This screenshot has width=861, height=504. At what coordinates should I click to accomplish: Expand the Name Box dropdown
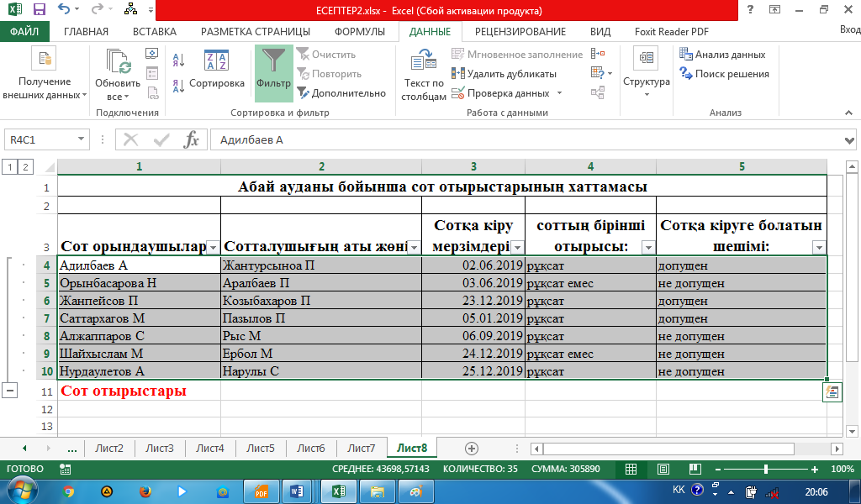point(81,139)
